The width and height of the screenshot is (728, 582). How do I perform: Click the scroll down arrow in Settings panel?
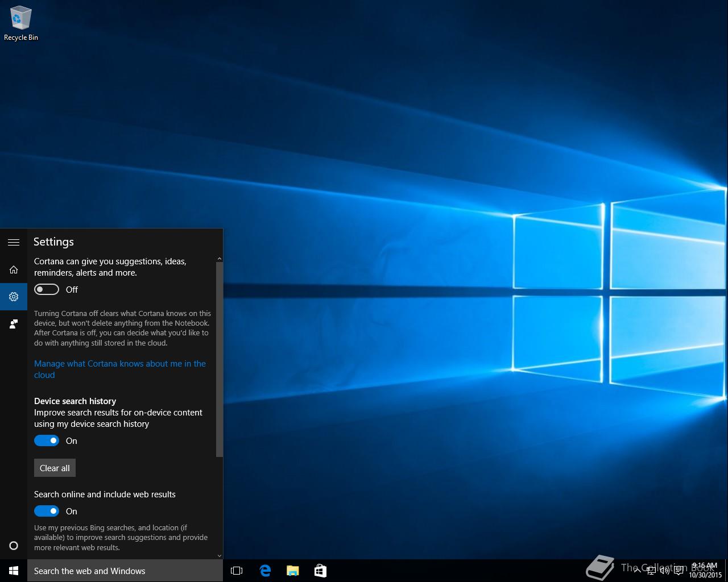click(220, 555)
